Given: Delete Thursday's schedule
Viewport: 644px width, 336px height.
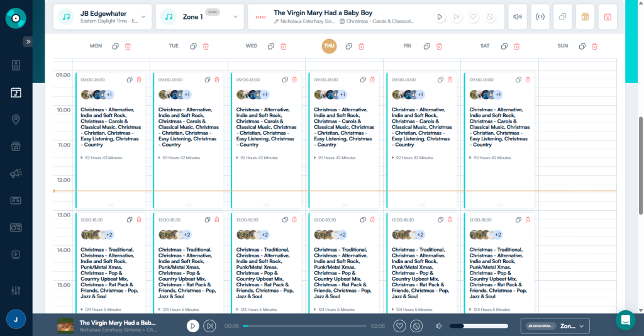Looking at the screenshot, I should pos(362,47).
